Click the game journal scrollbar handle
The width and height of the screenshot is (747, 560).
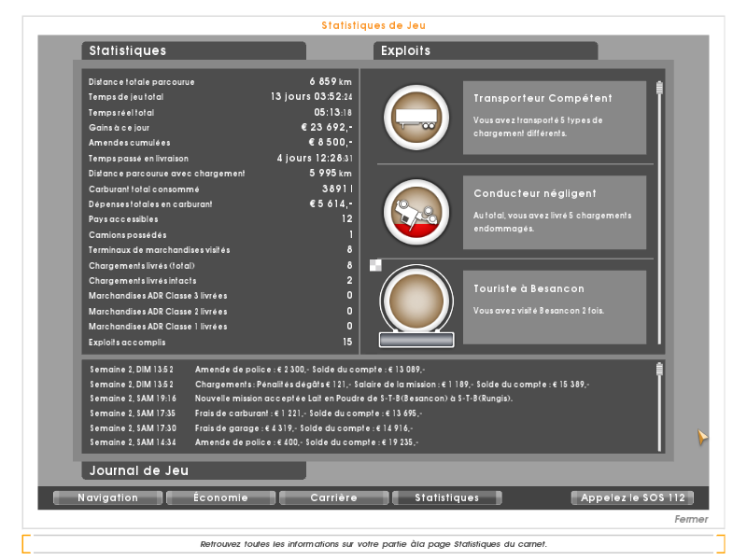659,369
